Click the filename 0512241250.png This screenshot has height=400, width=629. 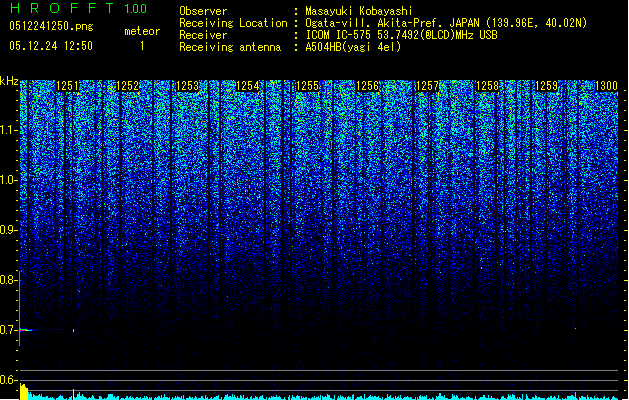(x=51, y=26)
